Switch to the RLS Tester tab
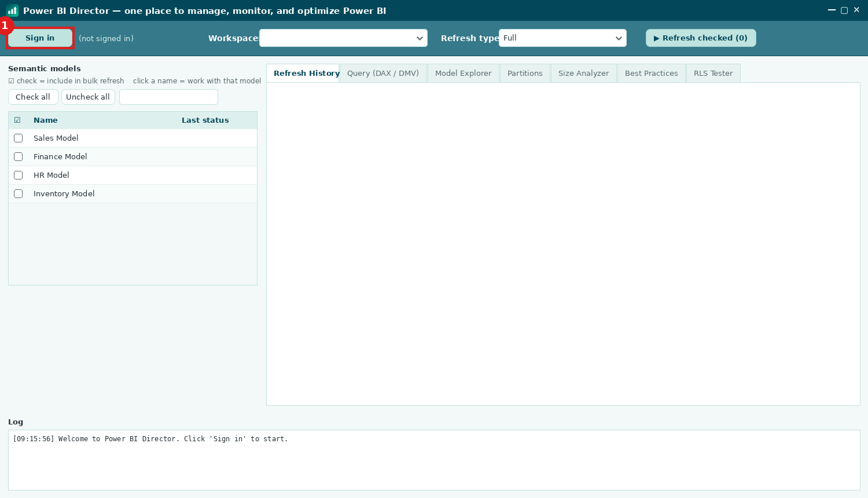 click(x=713, y=74)
